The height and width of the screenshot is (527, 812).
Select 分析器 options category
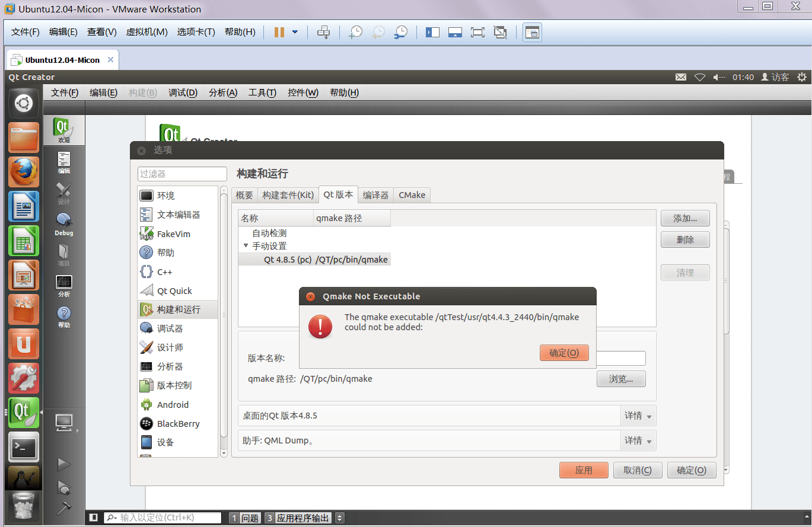[x=177, y=366]
